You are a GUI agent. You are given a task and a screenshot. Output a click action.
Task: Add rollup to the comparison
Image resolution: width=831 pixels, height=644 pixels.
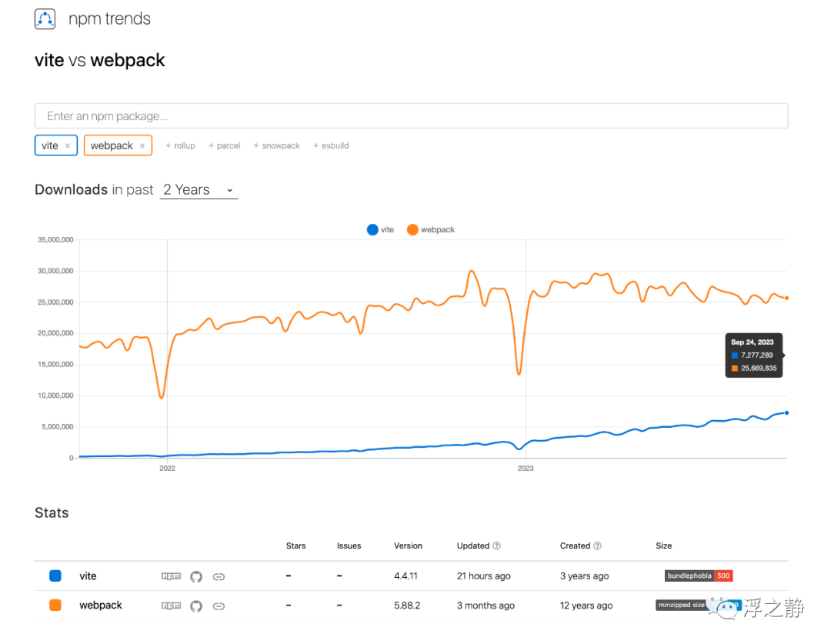[x=180, y=145]
